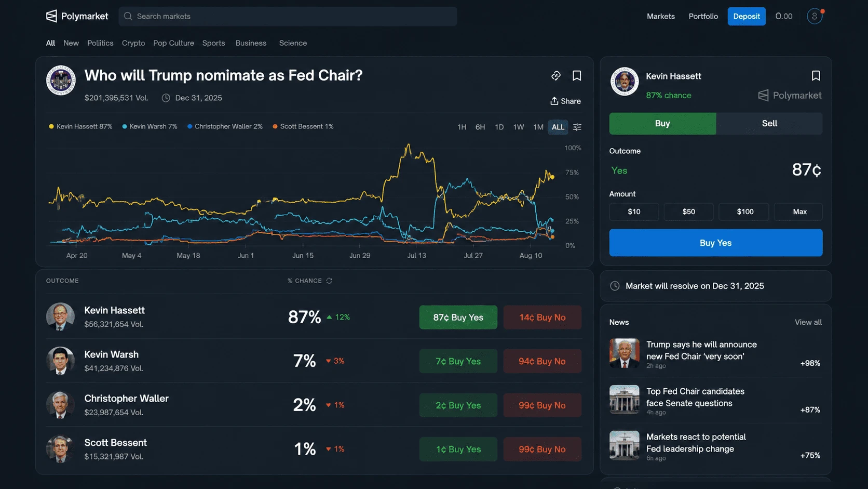Click 94¢ Buy No for Warsh
This screenshot has width=868, height=489.
[542, 361]
